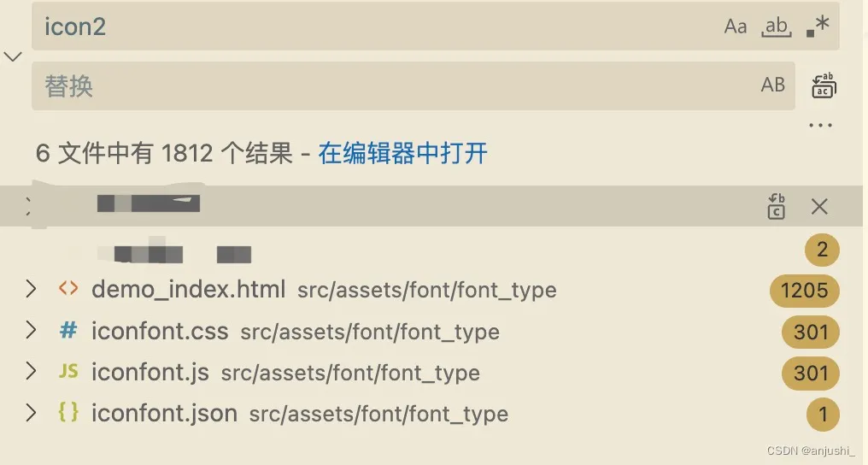Image resolution: width=868 pixels, height=465 pixels.
Task: Toggle Match Whole Word (ab) option
Action: coord(776,26)
